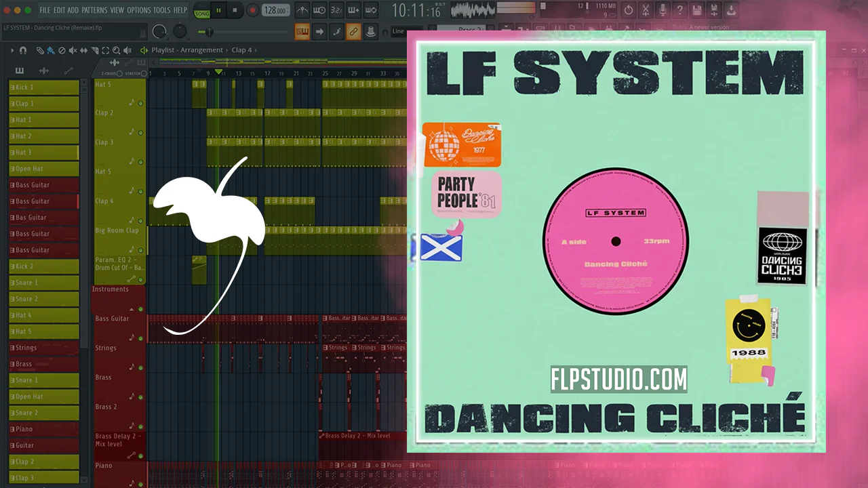Open the TOOLS menu
The image size is (868, 488).
pyautogui.click(x=162, y=10)
